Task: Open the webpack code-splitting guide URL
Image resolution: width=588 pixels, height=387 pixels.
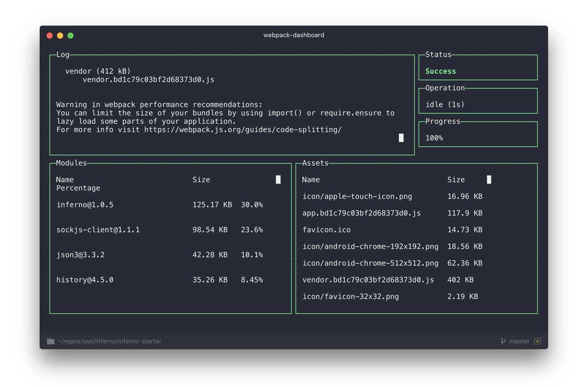Action: pos(243,130)
